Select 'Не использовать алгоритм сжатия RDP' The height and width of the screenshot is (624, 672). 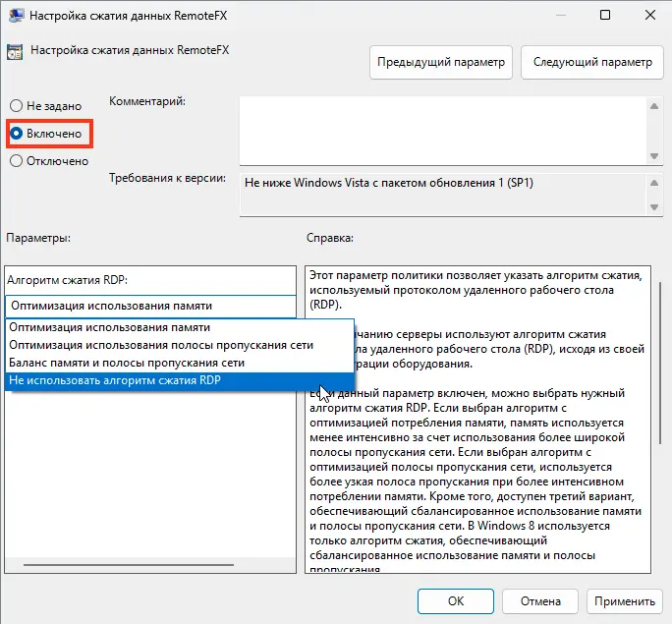coord(180,380)
